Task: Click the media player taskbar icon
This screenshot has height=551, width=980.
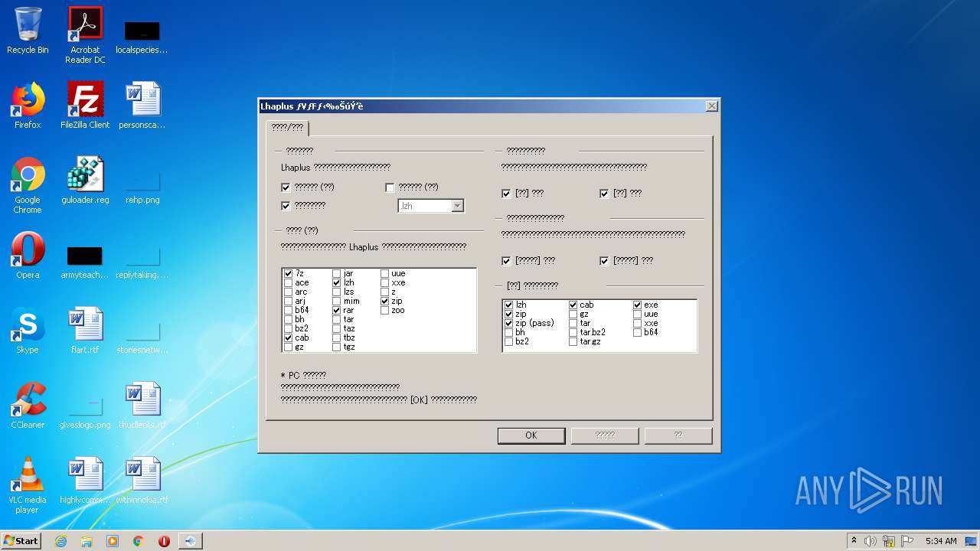Action: tap(113, 541)
